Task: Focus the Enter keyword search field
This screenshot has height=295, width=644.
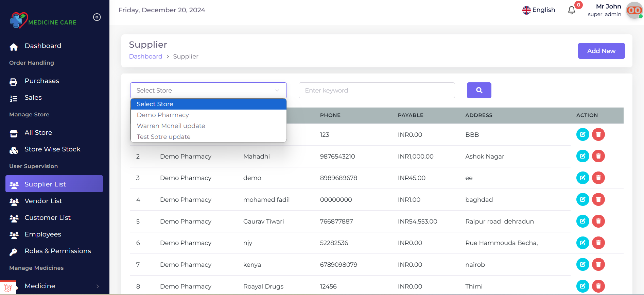Action: (377, 91)
